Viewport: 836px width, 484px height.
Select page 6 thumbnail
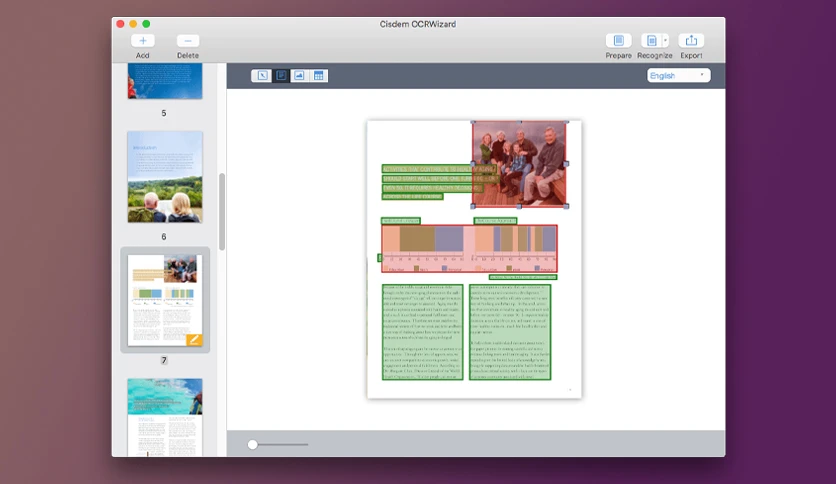tap(165, 177)
